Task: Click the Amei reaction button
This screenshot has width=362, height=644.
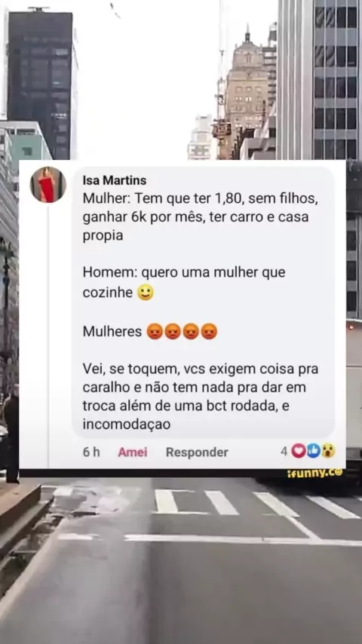Action: coord(133,452)
